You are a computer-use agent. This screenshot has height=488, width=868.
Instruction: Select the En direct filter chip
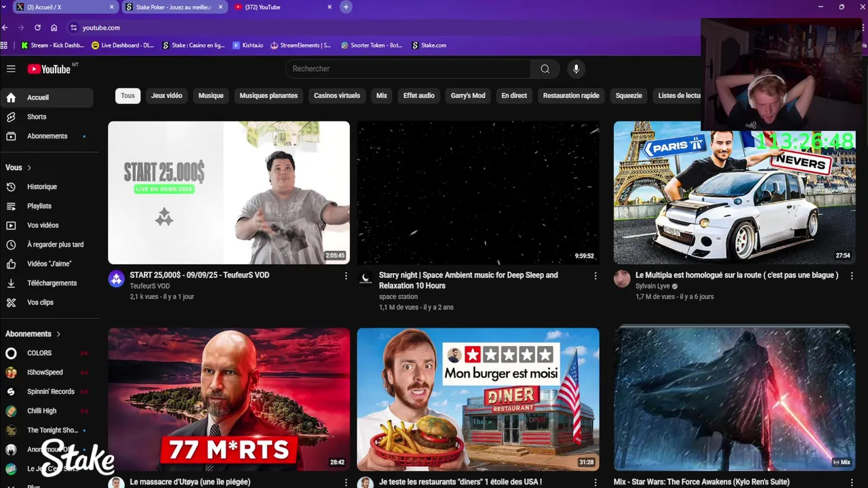point(514,96)
